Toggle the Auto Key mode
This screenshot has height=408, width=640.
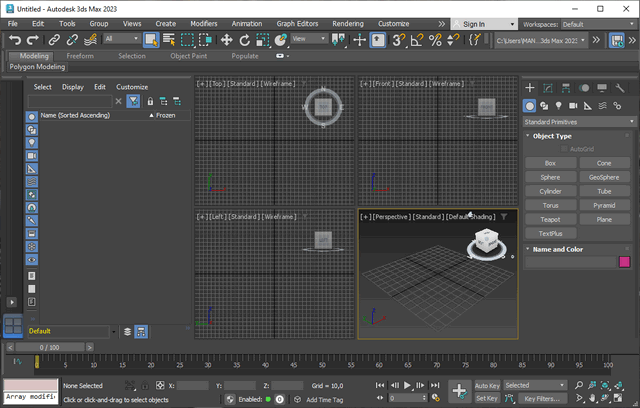point(487,385)
